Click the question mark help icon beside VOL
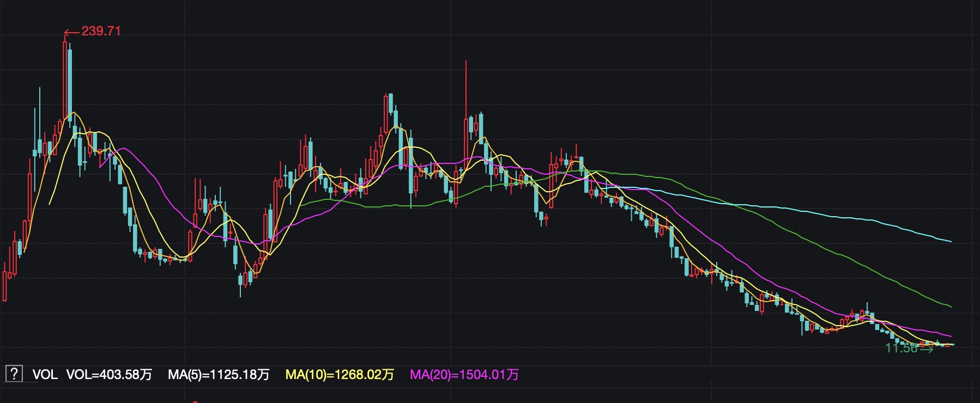 pos(14,374)
